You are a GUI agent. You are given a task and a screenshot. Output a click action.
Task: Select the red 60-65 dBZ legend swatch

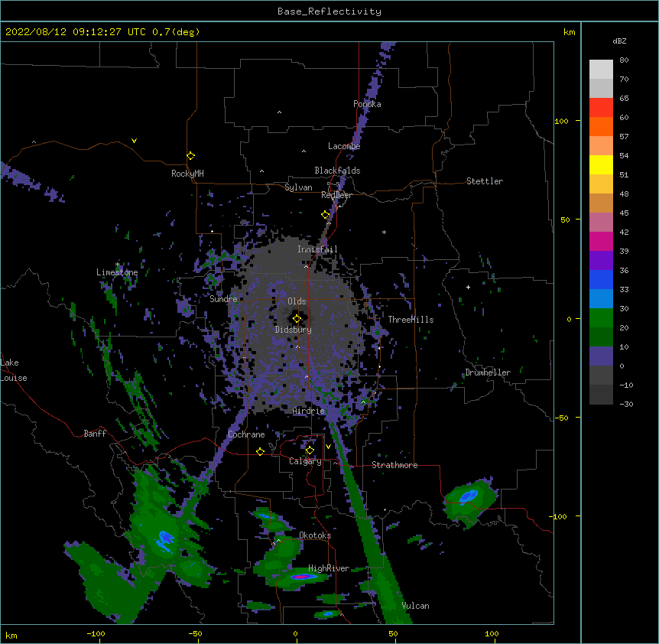pos(601,108)
